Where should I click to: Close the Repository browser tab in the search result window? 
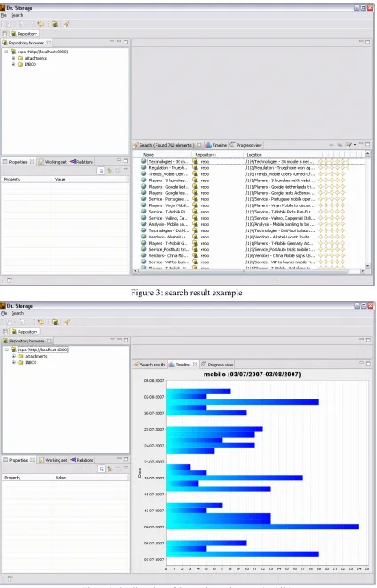coord(48,43)
